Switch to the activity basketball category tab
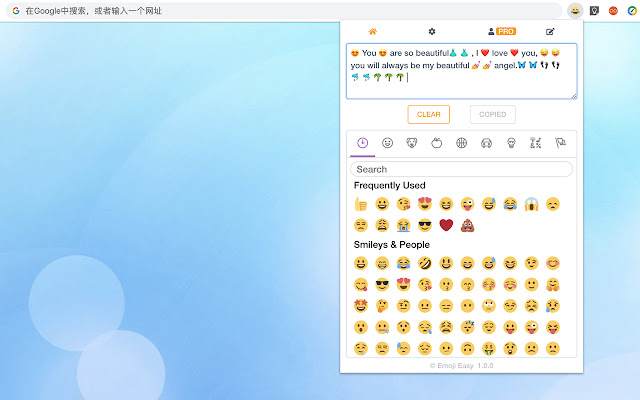The height and width of the screenshot is (400, 640). click(461, 143)
